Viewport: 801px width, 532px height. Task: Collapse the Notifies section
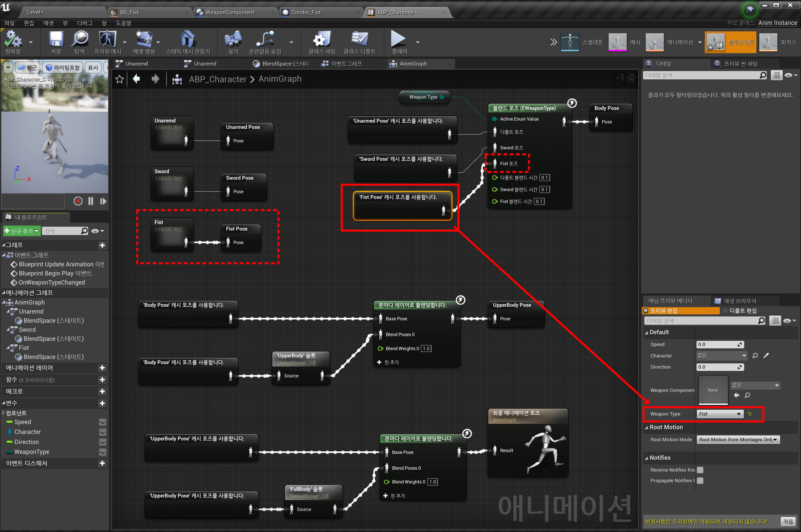646,458
